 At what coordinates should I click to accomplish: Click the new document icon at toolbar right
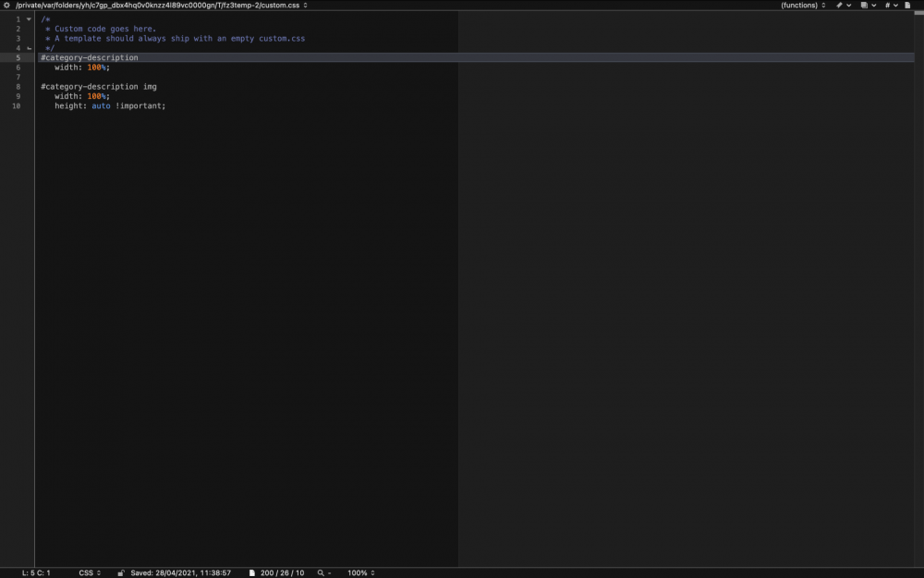906,5
